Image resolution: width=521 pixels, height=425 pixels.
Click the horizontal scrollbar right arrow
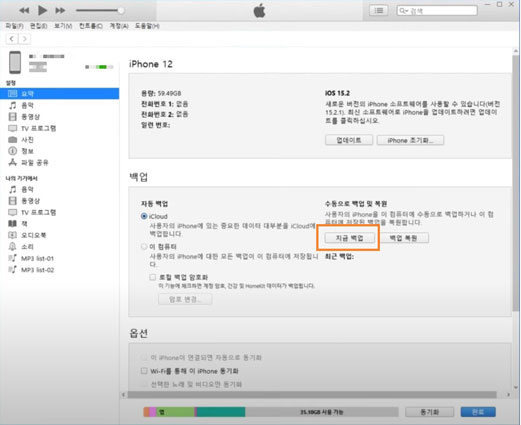click(508, 395)
